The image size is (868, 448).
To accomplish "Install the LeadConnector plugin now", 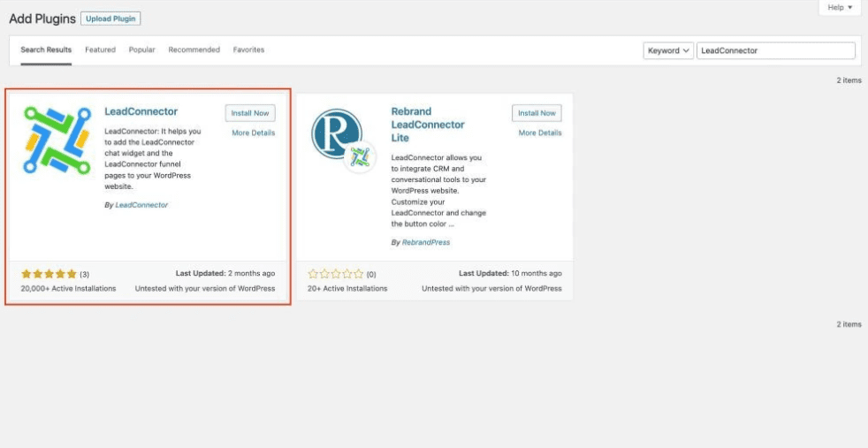I will point(250,113).
